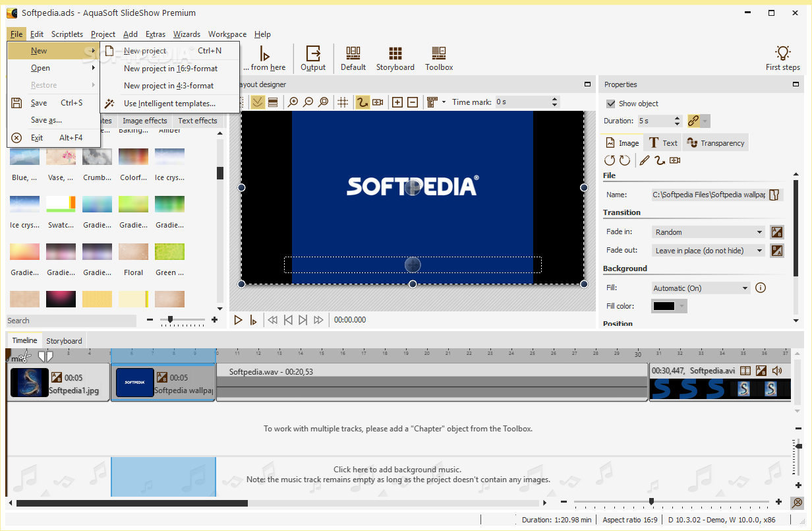This screenshot has width=812, height=531.
Task: Select scissors cut tool in timeline
Action: click(x=24, y=356)
